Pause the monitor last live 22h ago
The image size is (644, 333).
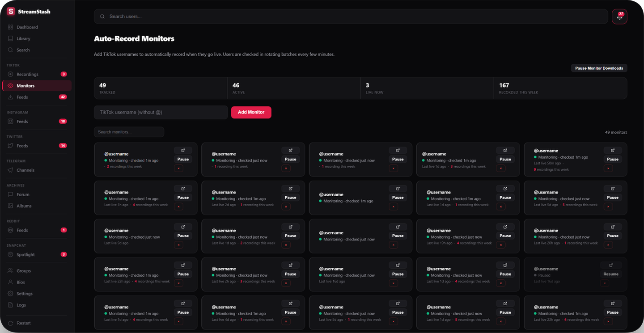point(183,274)
